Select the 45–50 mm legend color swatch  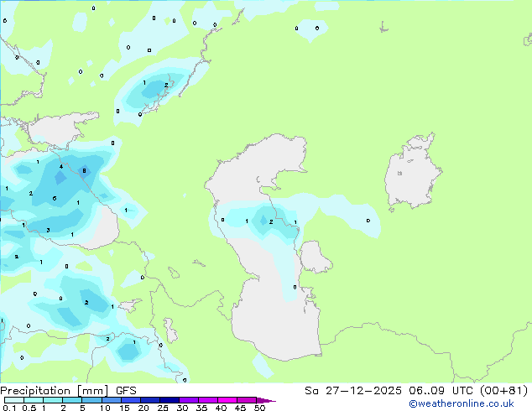tap(247, 400)
